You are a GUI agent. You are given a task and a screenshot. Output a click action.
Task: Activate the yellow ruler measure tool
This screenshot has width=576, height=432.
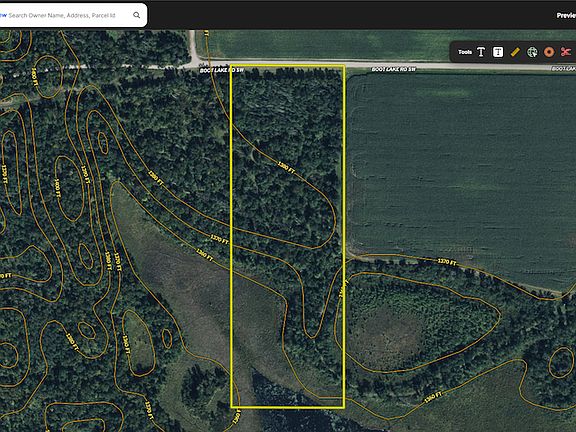tap(515, 52)
